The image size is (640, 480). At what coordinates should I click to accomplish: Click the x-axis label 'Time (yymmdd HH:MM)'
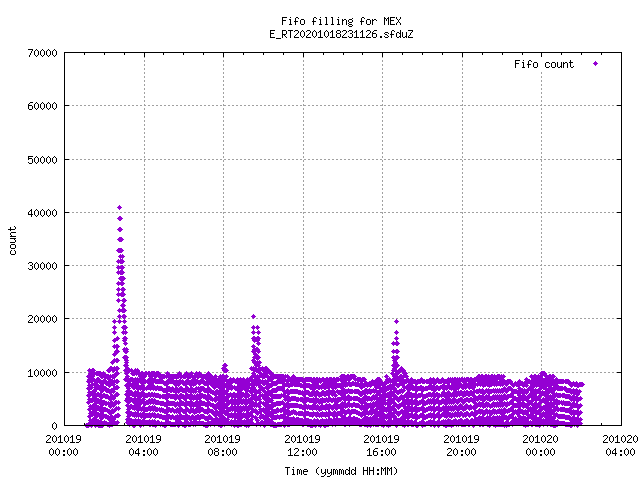341,471
